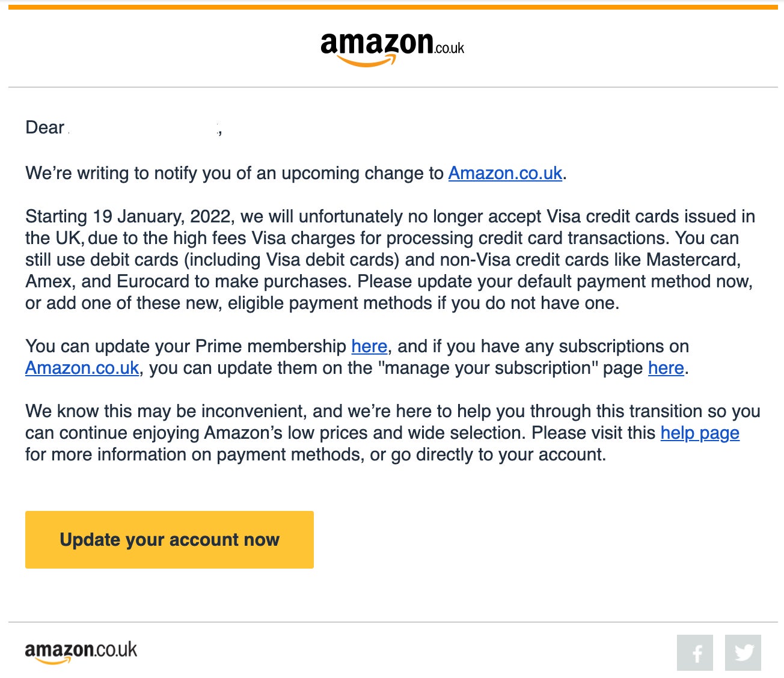Click the '.co.uk' suffix of header logo

[449, 49]
